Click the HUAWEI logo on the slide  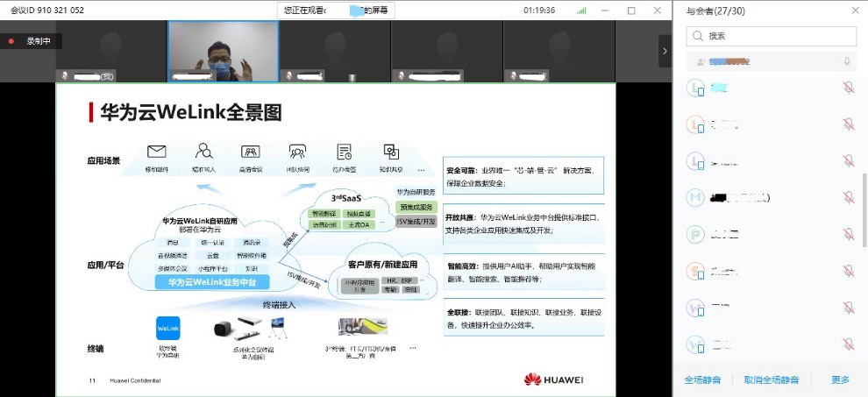pyautogui.click(x=553, y=379)
